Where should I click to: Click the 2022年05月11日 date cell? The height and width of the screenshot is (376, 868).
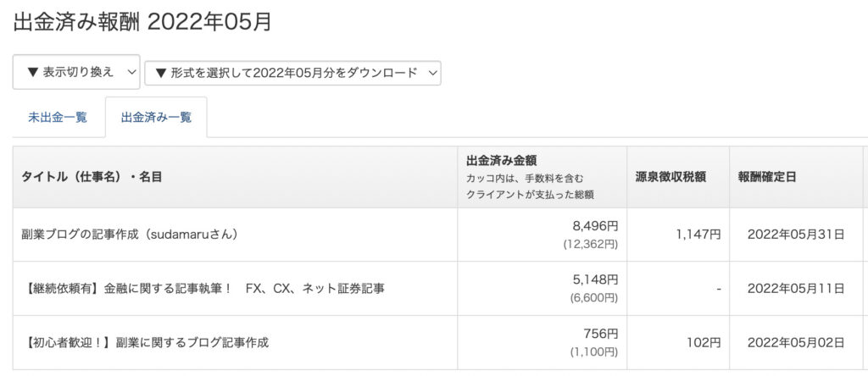pyautogui.click(x=795, y=289)
